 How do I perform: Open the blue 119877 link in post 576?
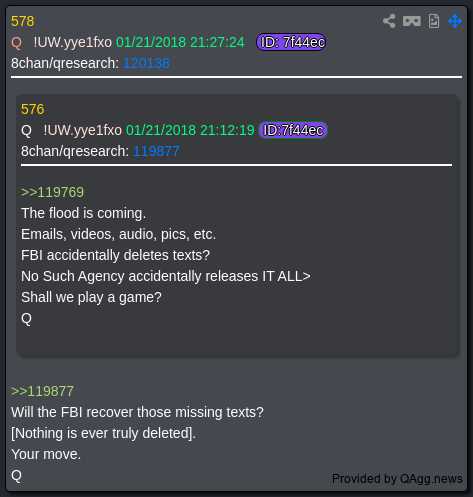(156, 151)
